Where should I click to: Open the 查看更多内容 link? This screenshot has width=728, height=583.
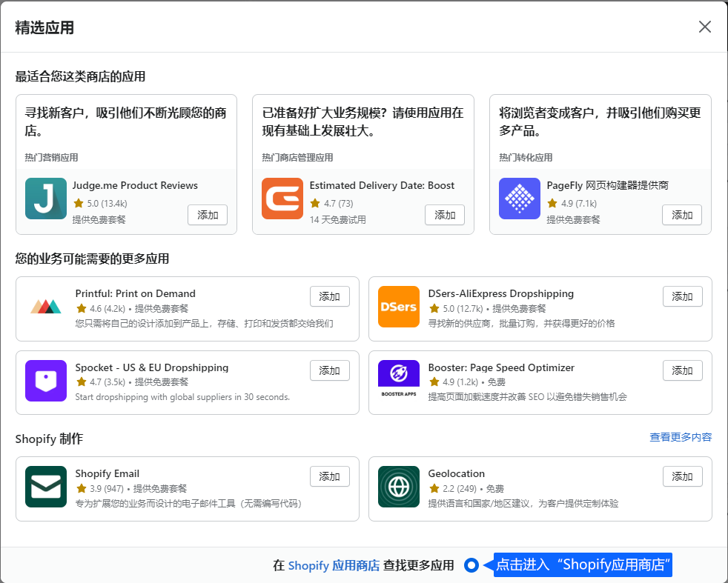681,437
